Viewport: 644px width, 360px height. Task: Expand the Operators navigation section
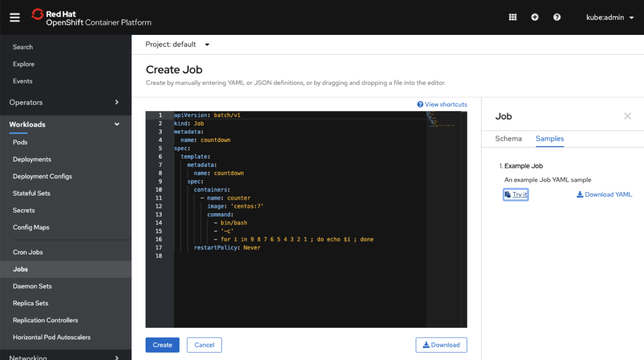[x=65, y=102]
